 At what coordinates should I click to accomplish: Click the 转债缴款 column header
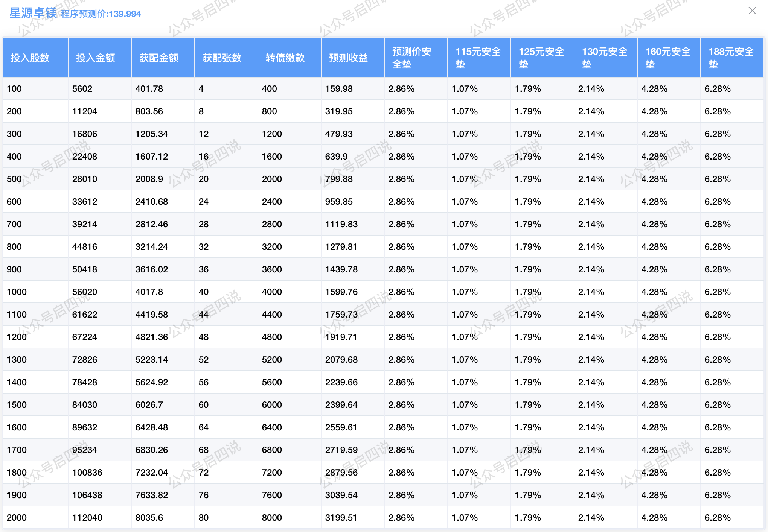point(285,58)
